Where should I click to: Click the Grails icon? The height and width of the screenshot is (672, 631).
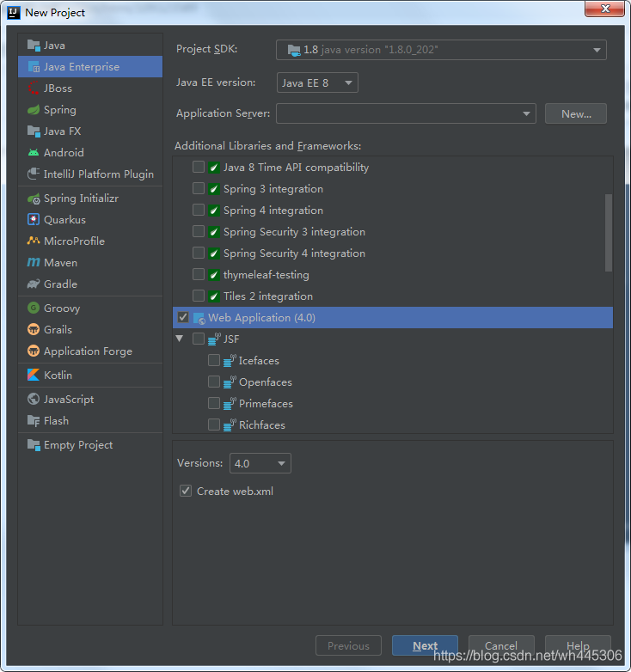coord(34,329)
